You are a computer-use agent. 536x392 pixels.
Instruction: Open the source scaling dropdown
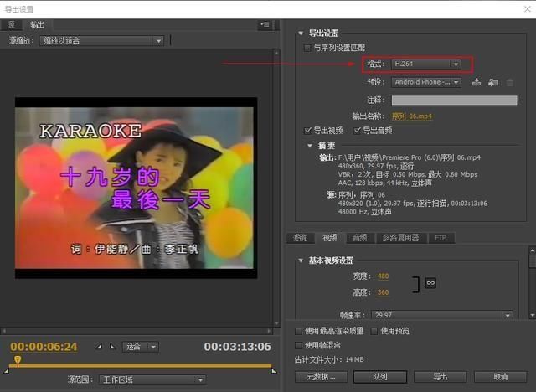point(101,41)
